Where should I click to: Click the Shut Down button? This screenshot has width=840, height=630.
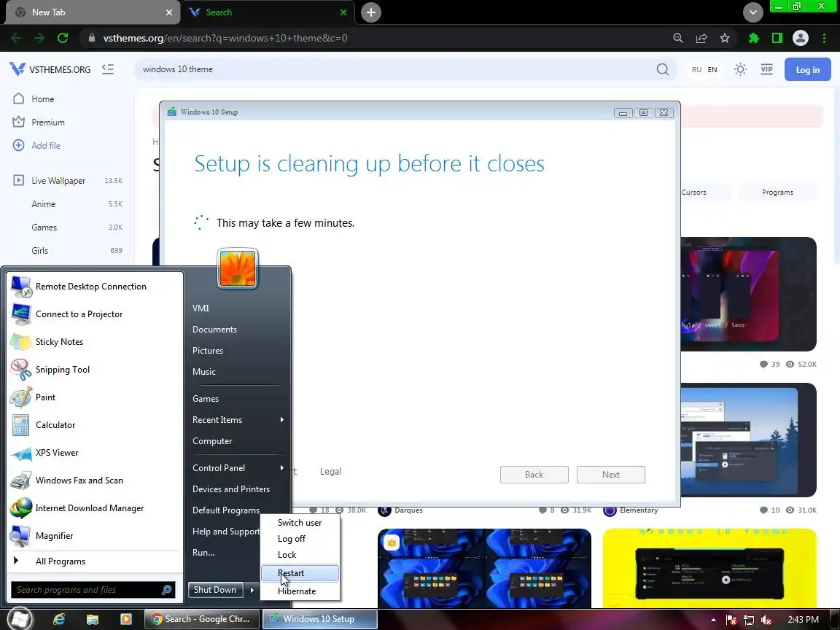(215, 590)
